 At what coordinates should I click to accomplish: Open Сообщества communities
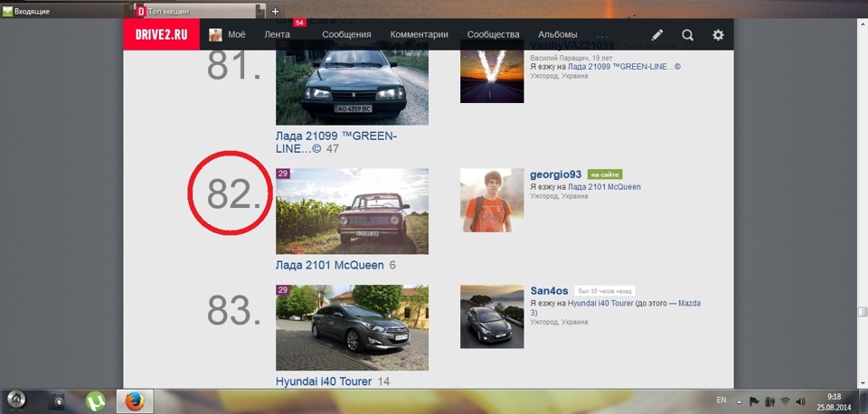(494, 34)
